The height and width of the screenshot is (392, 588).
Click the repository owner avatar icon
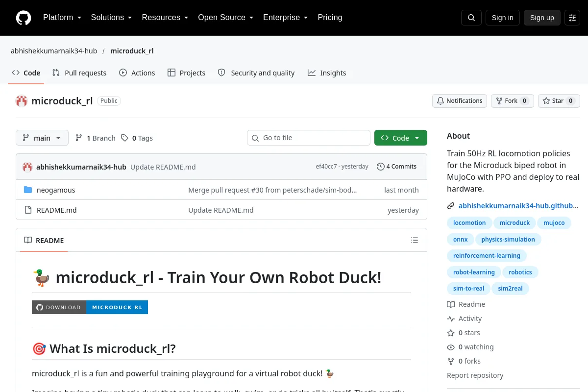(x=22, y=101)
